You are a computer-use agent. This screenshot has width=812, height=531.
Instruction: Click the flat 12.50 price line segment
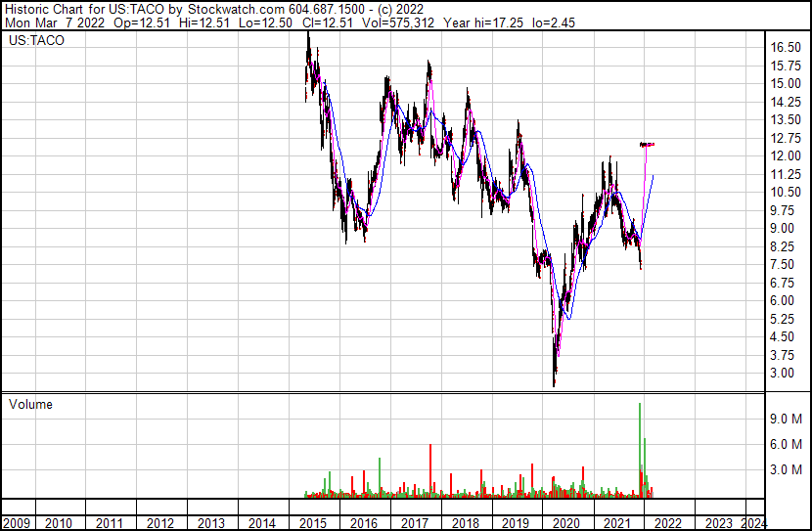[648, 145]
